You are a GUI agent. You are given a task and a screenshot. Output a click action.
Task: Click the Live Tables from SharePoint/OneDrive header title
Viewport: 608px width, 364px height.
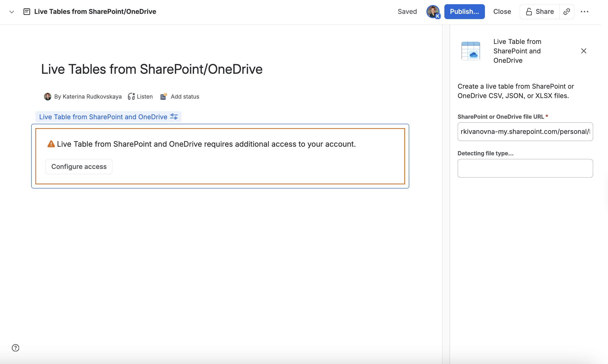coord(95,12)
